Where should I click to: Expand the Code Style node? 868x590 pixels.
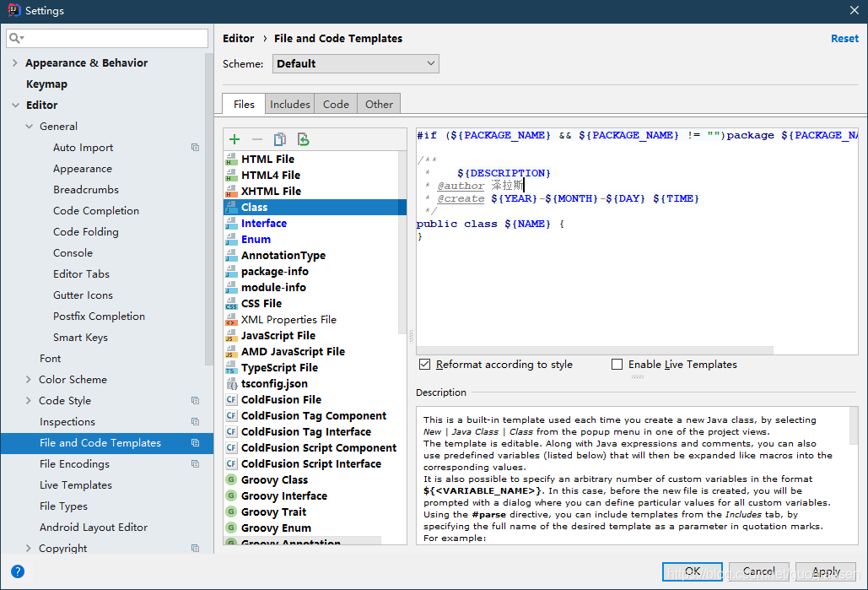pos(28,401)
